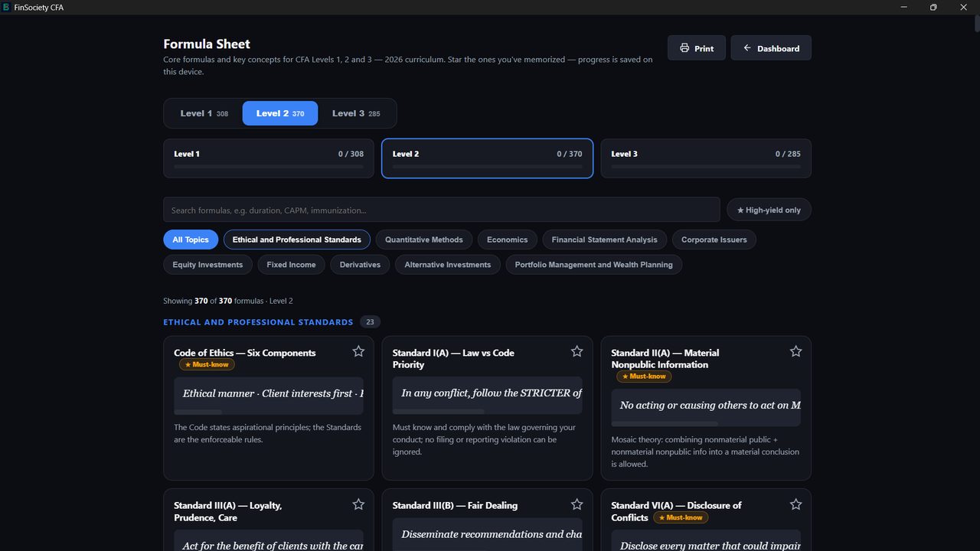This screenshot has height=551, width=980.
Task: Open the Level 2 progress card
Action: click(487, 158)
